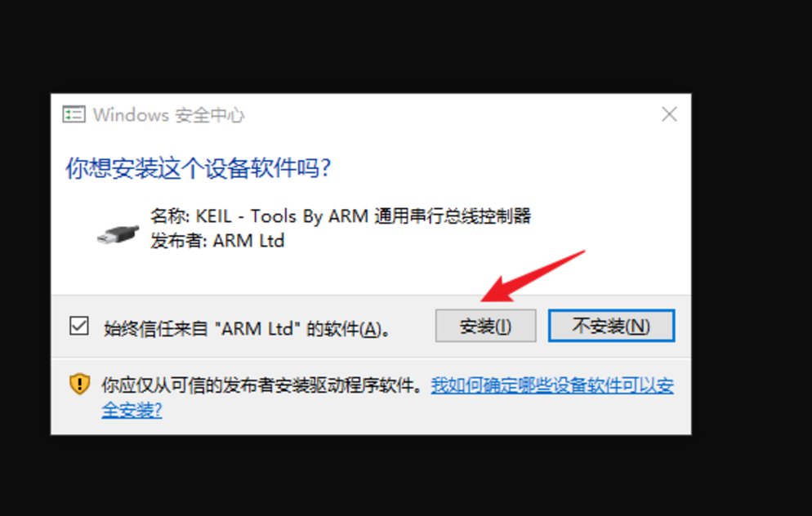This screenshot has width=812, height=516.
Task: Click the 你想安装这个设备软件吗? heading
Action: point(198,168)
